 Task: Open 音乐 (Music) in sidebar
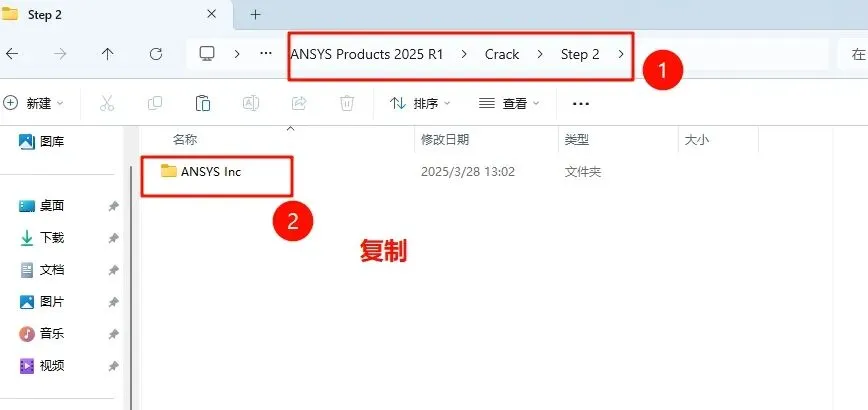(x=42, y=334)
